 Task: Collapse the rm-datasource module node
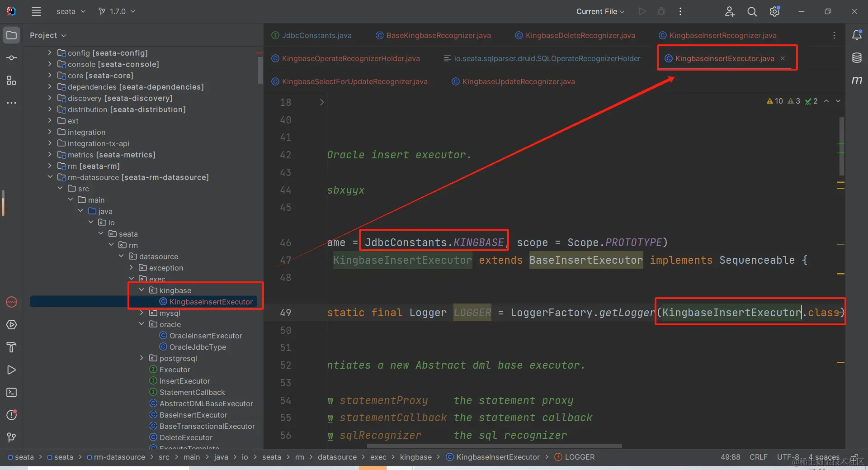coord(50,177)
